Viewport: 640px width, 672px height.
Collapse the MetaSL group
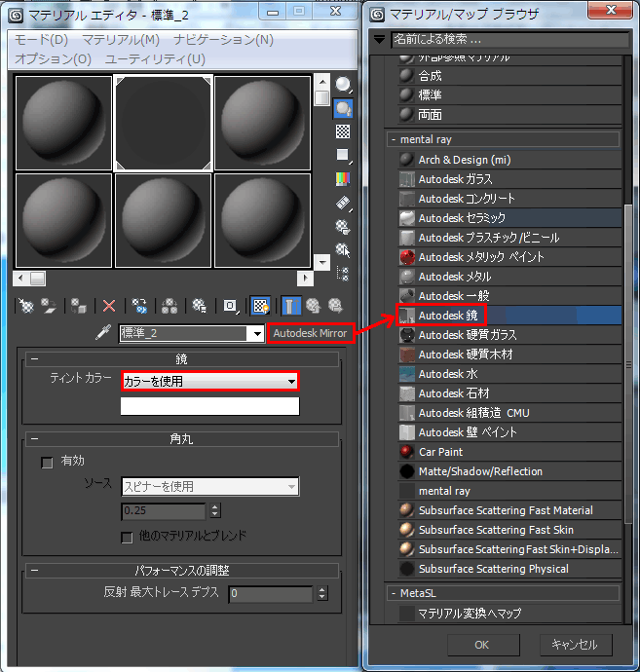coord(394,593)
